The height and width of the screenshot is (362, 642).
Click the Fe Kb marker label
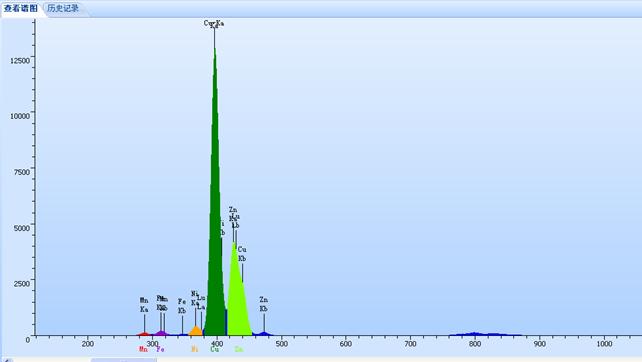point(182,306)
